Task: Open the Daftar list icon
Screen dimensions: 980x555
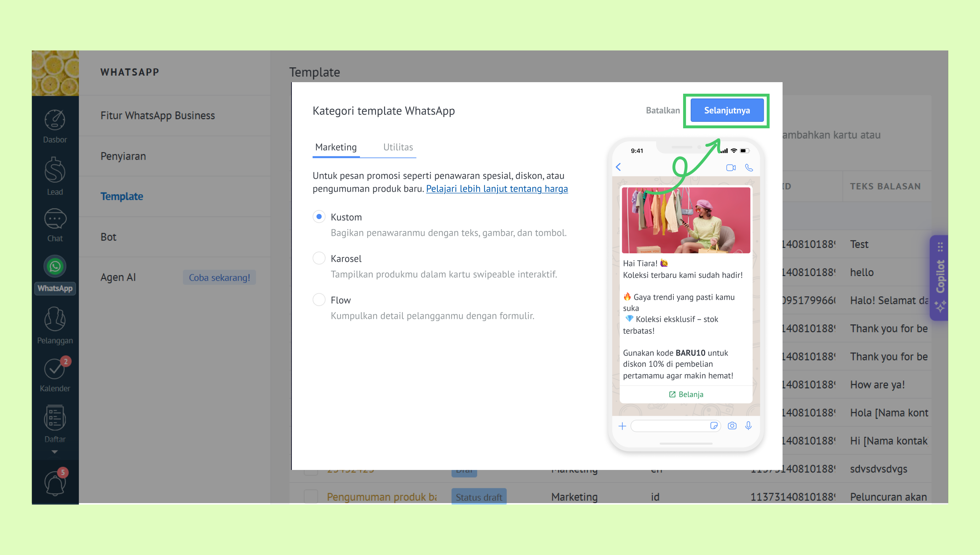Action: point(55,418)
